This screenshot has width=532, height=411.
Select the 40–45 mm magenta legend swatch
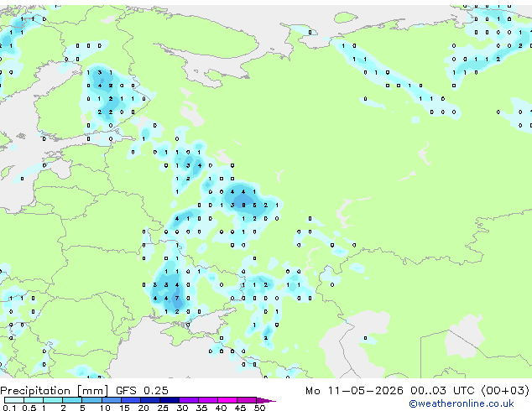[x=227, y=400]
